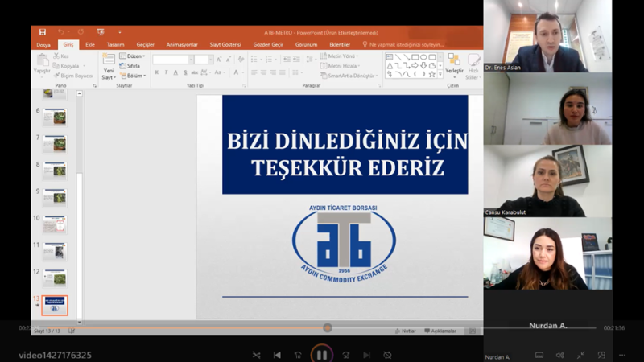
Task: Open the Dosya tab
Action: [x=43, y=45]
